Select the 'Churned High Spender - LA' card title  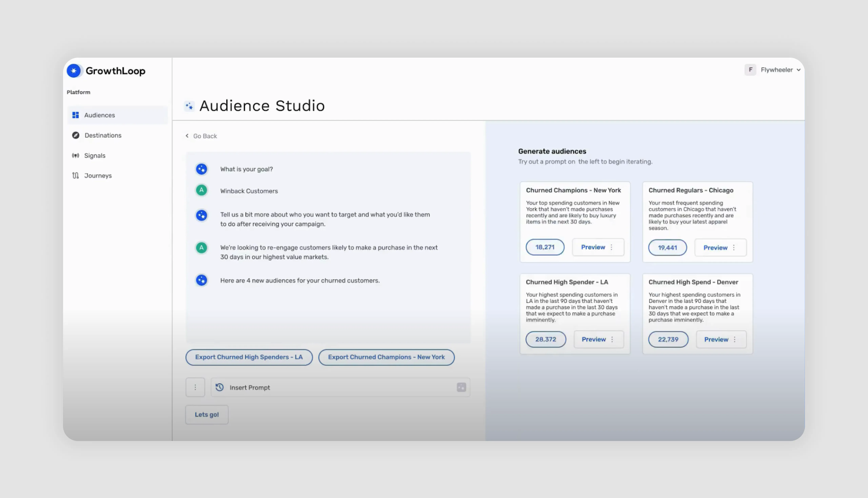(x=567, y=282)
